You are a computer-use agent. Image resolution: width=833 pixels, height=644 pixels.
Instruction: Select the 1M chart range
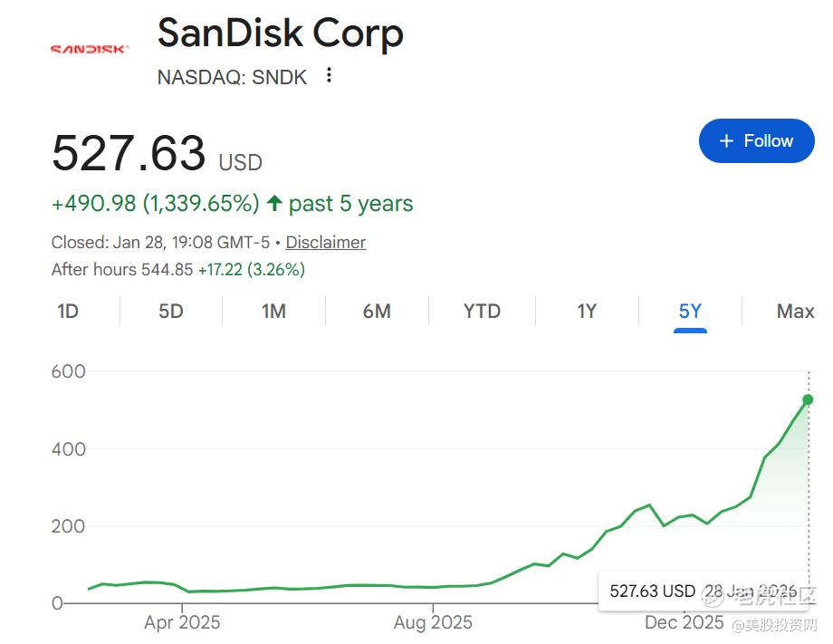point(273,312)
